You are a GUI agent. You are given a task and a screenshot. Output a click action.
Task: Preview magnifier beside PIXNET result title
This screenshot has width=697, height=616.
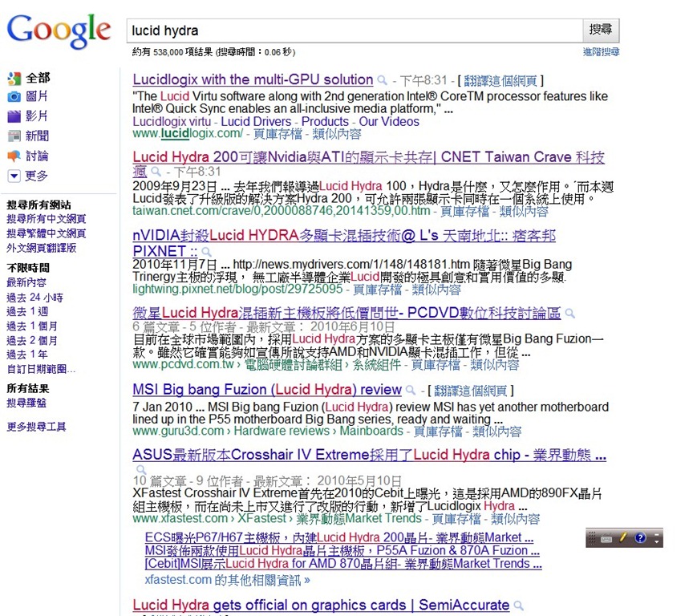coord(206,252)
